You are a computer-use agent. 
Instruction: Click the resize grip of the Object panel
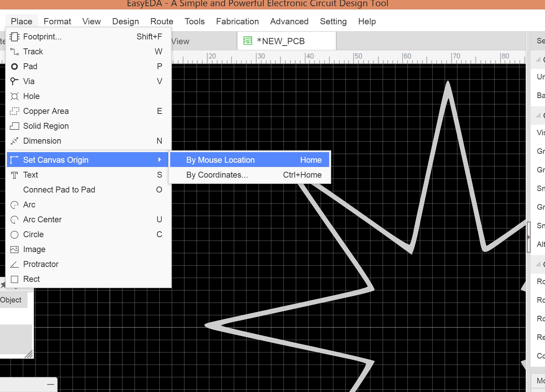29,354
